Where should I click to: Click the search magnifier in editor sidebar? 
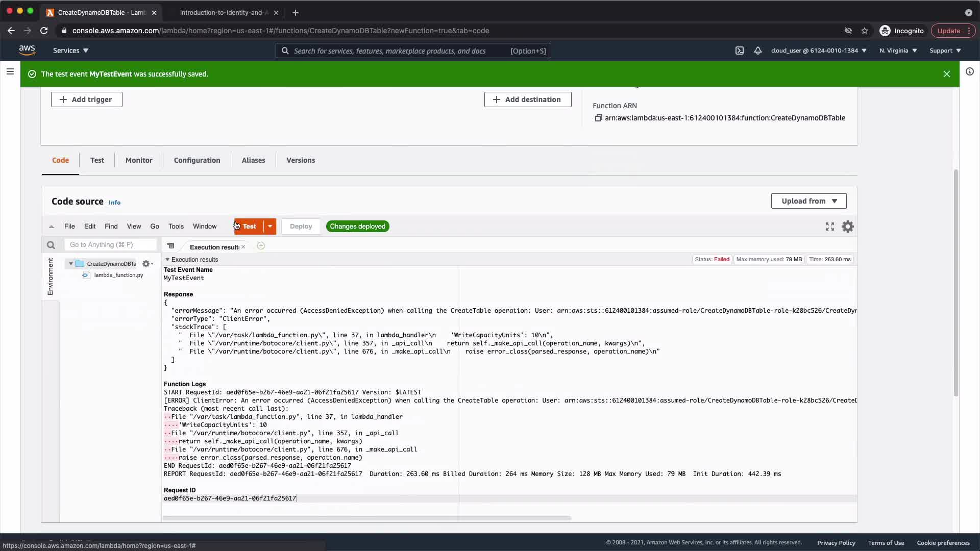[51, 245]
